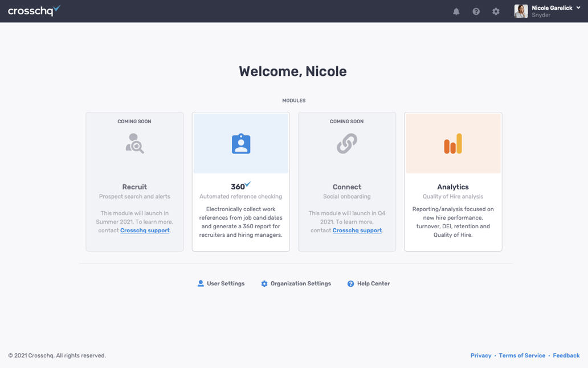Click the Crosschq logo in header
Viewport: 588px width, 368px height.
pos(34,11)
